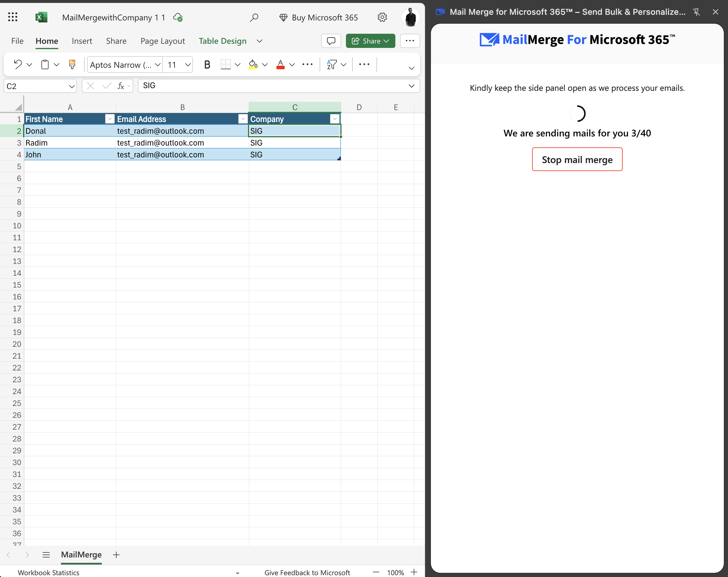
Task: Select the MailMerge sheet tab
Action: (81, 555)
